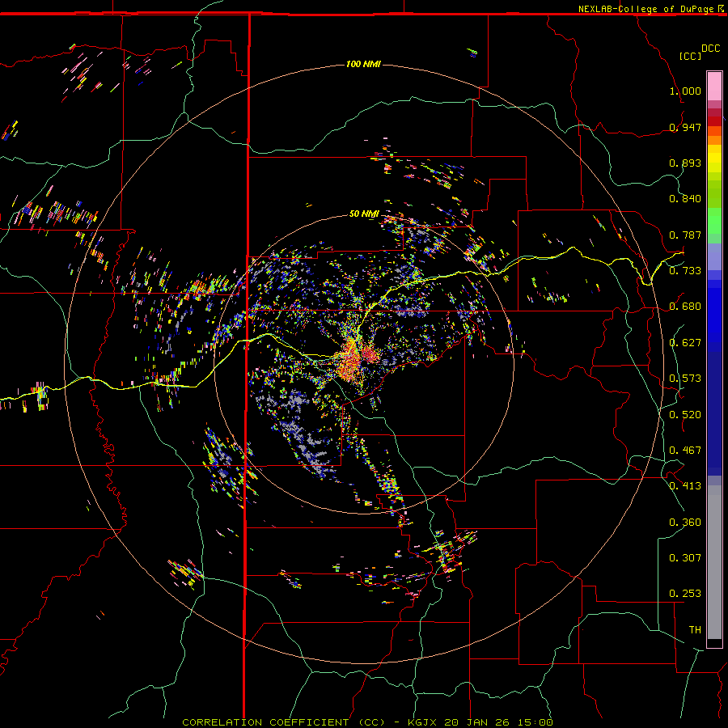Click the 0.307 scale value
Viewport: 728px width, 728px height.
tap(685, 558)
